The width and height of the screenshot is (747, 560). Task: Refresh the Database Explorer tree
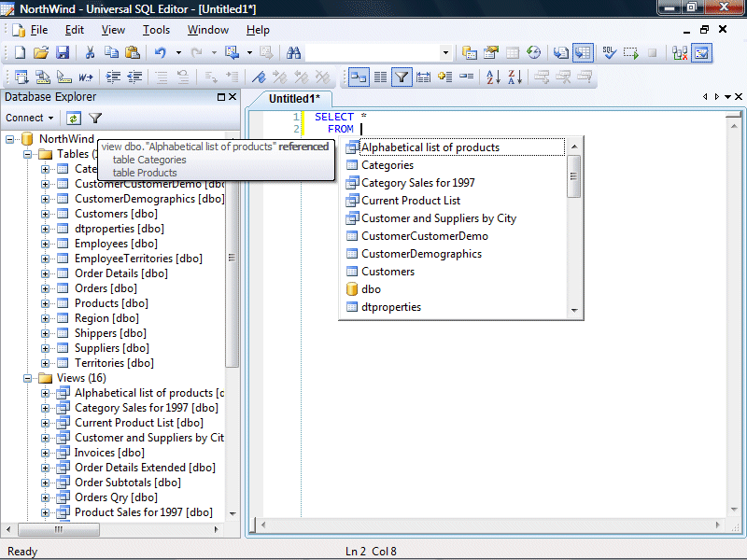(x=73, y=119)
